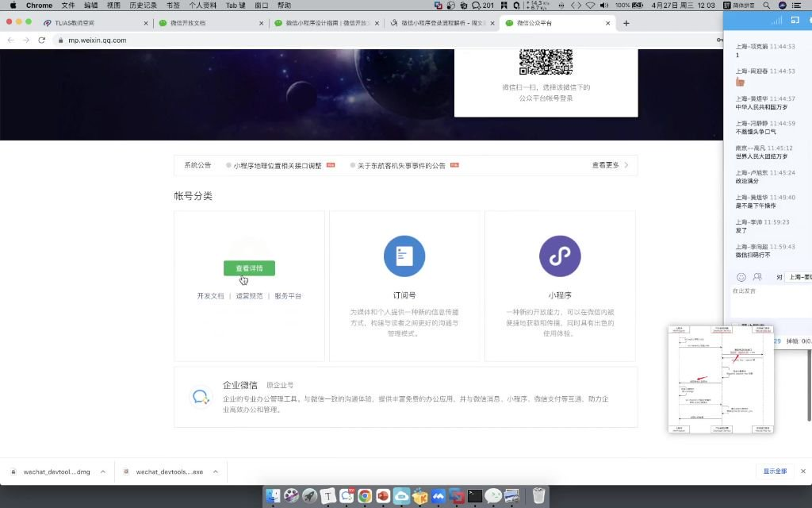
Task: Reload the current page
Action: pyautogui.click(x=42, y=40)
